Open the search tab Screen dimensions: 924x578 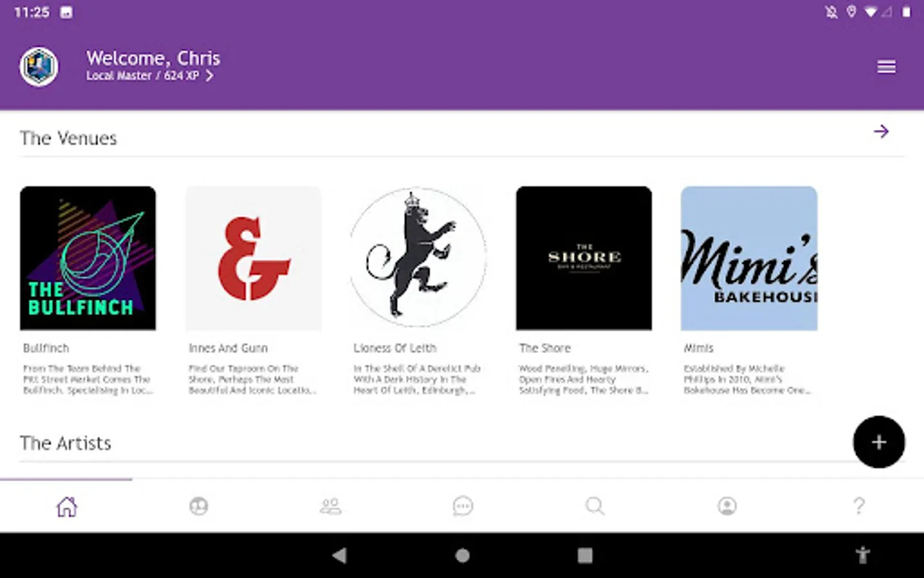click(x=595, y=506)
